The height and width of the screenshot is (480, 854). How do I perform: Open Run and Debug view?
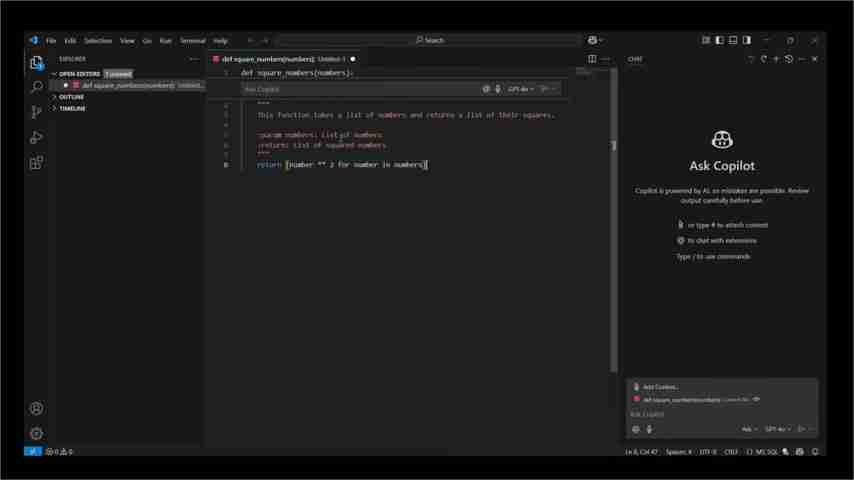[x=36, y=137]
